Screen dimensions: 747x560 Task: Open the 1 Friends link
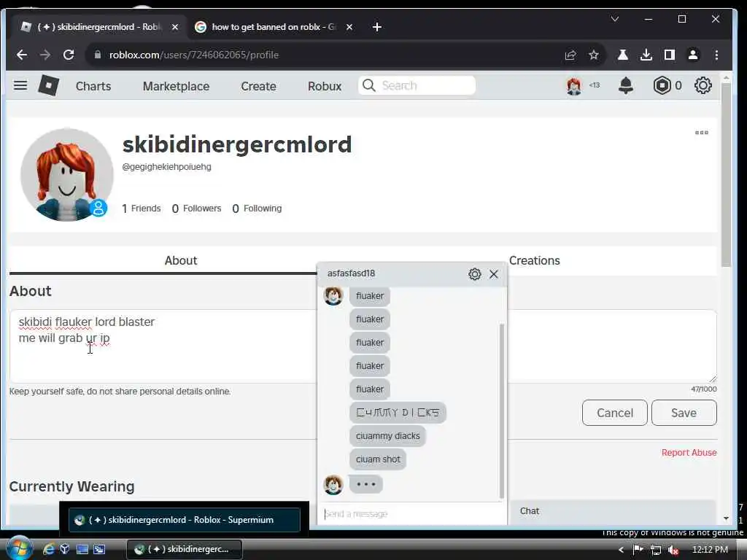coord(142,209)
